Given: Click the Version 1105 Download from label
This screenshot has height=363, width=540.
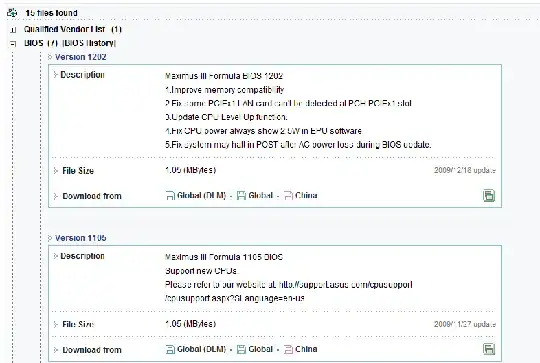Looking at the screenshot, I should [x=92, y=350].
